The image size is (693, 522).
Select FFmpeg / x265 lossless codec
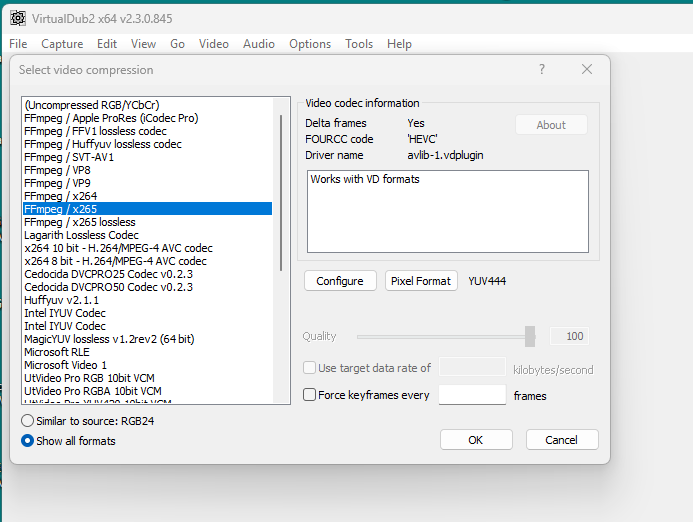[147, 222]
